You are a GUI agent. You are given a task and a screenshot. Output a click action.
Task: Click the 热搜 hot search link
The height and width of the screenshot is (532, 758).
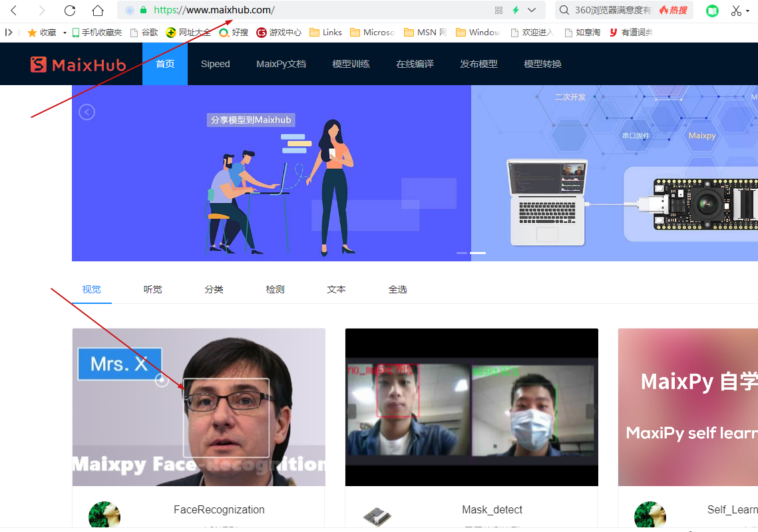pos(676,10)
